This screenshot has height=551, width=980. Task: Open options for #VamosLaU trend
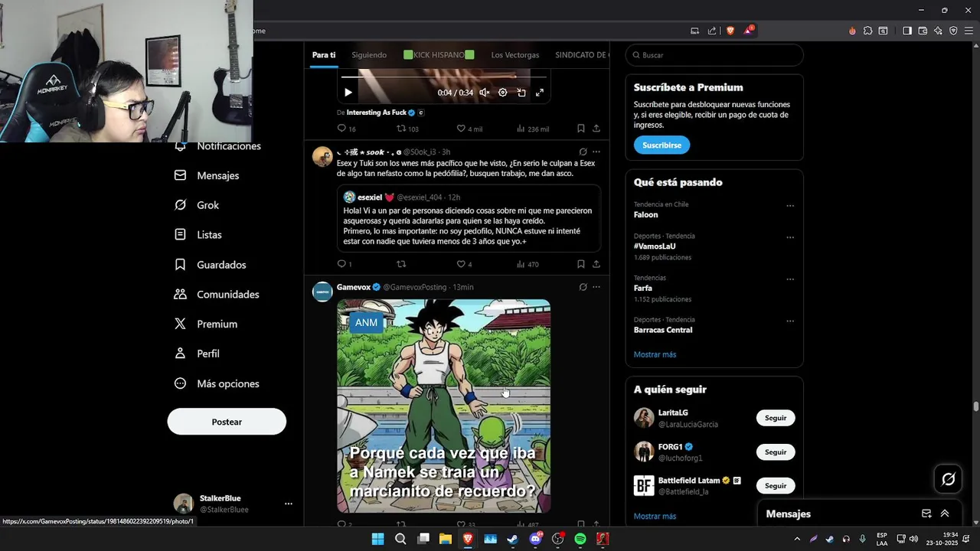point(790,237)
